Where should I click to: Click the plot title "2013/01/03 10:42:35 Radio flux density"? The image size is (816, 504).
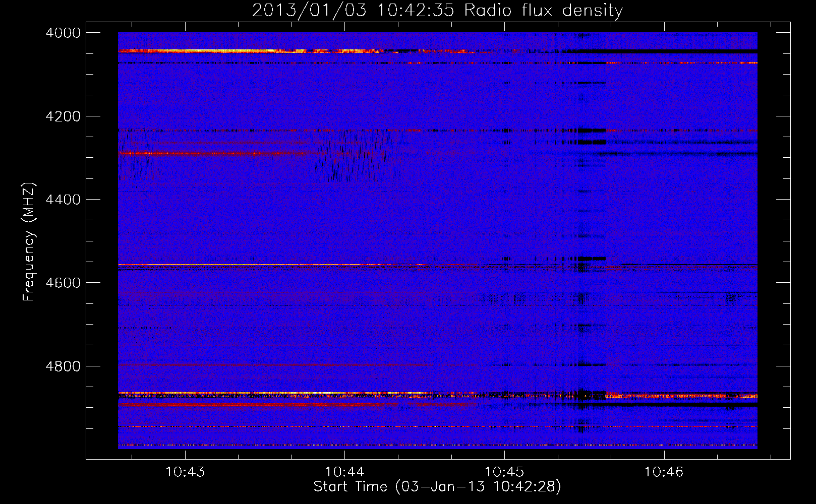tap(437, 10)
